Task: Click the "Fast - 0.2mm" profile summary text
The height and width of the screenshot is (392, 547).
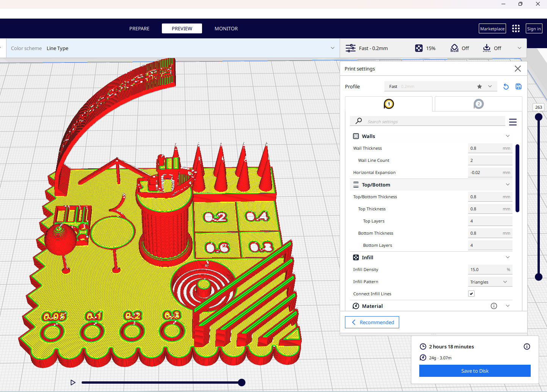Action: (x=373, y=48)
